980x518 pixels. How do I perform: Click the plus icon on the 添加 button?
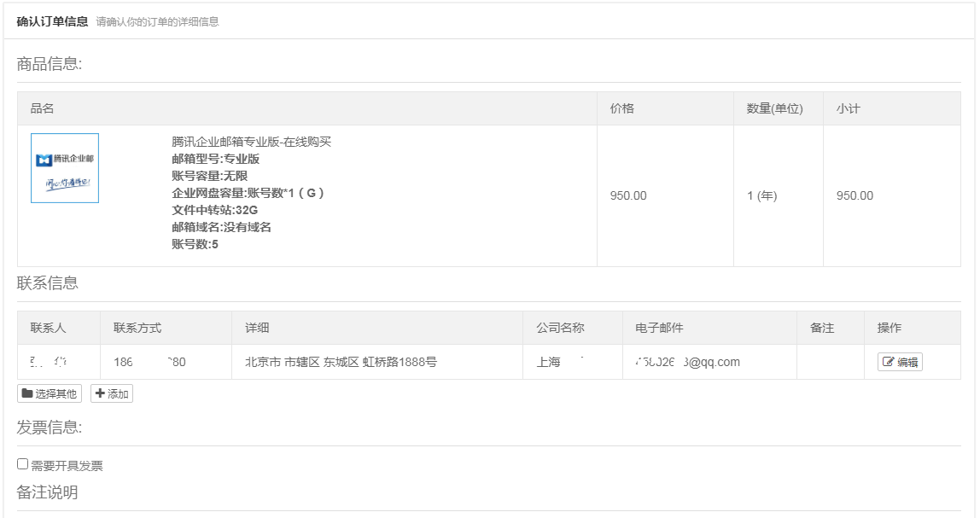[99, 393]
